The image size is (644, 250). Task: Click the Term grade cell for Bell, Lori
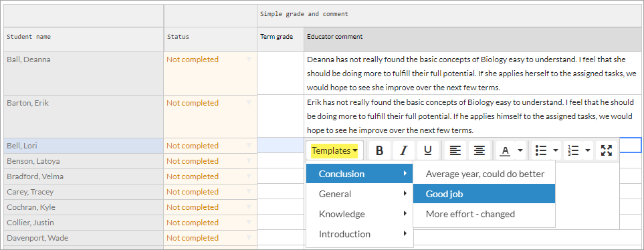coord(280,146)
